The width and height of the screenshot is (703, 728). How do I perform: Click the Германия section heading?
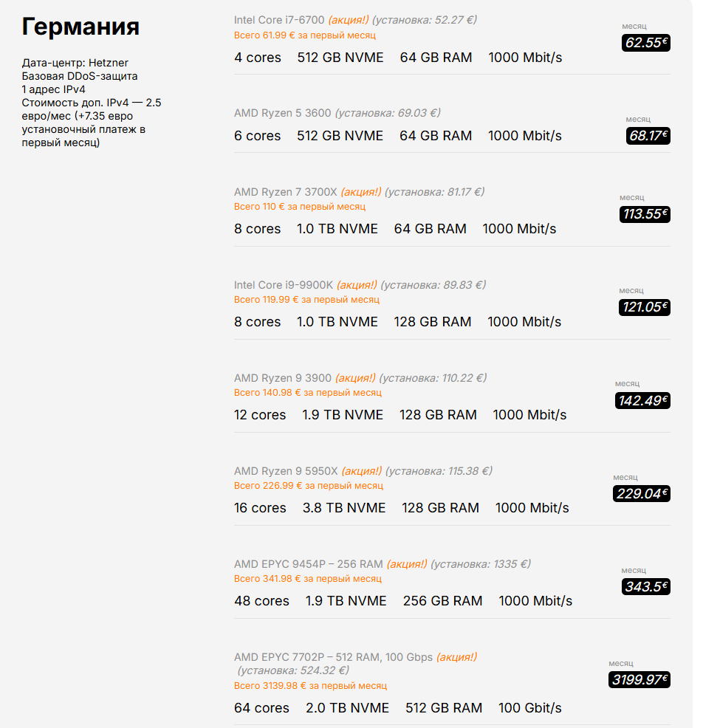point(80,27)
